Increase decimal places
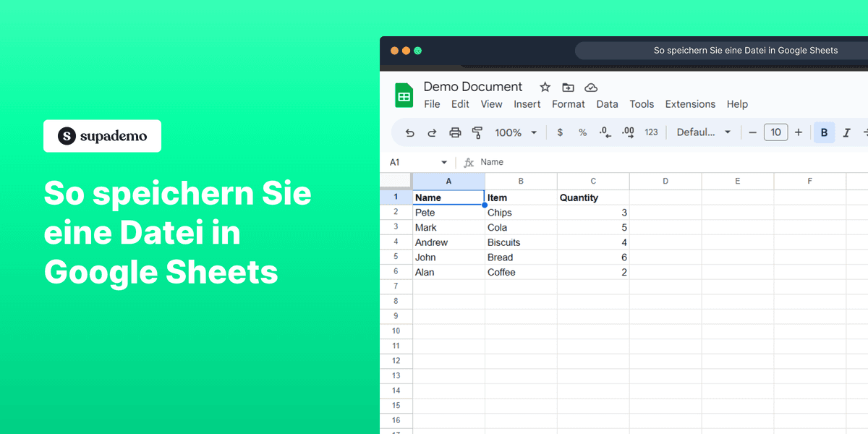The width and height of the screenshot is (868, 434). coord(626,132)
